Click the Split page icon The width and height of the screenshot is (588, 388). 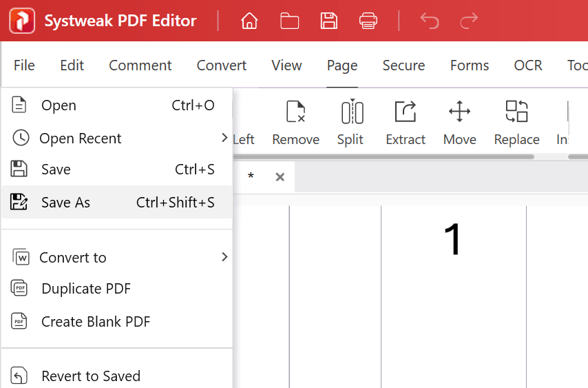point(352,112)
